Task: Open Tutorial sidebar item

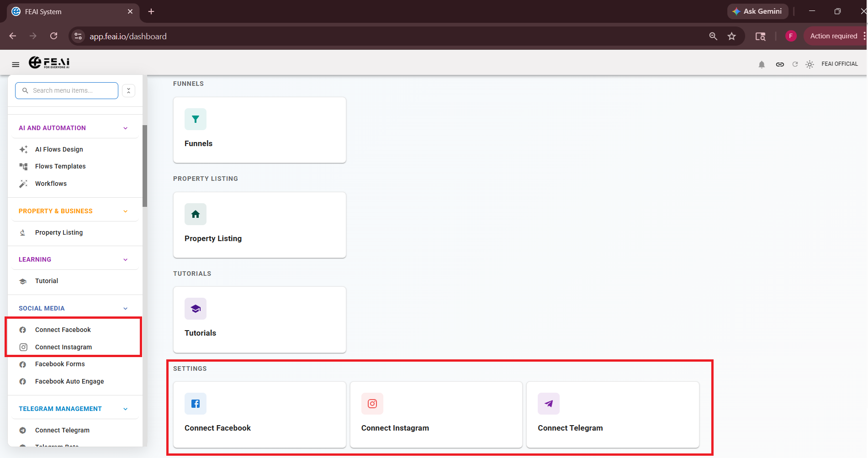Action: click(x=75, y=281)
